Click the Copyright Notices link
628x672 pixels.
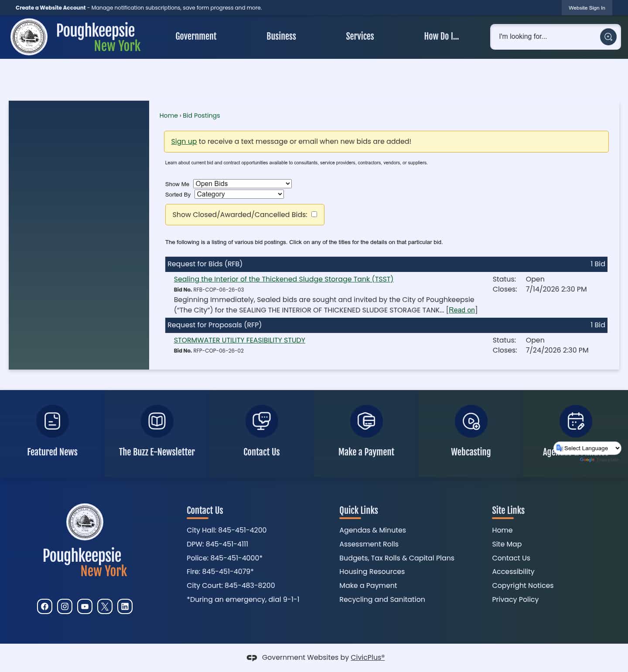[x=523, y=585]
